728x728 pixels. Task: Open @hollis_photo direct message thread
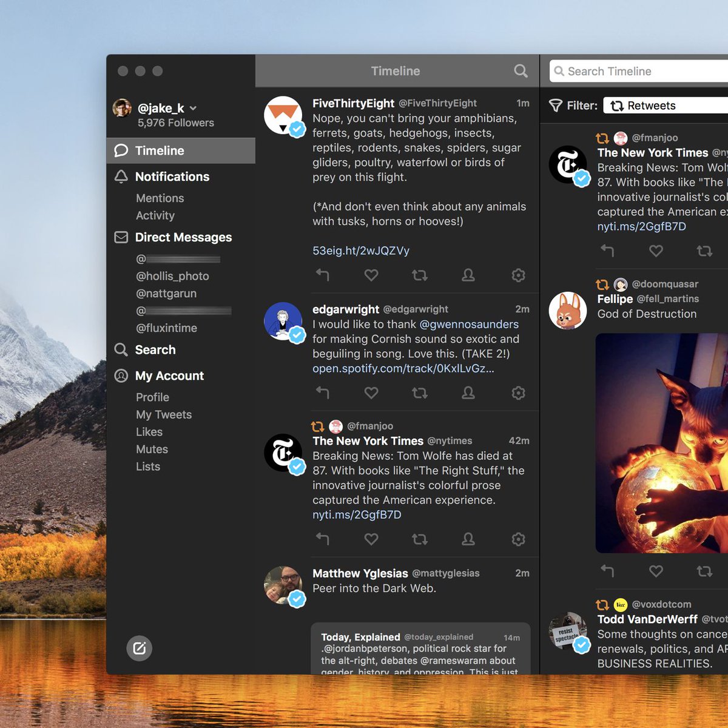point(172,276)
